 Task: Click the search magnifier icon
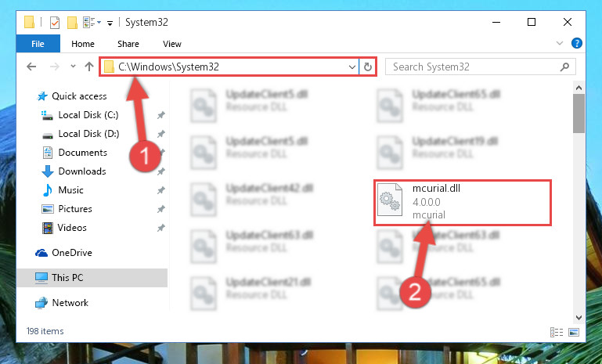pos(564,67)
